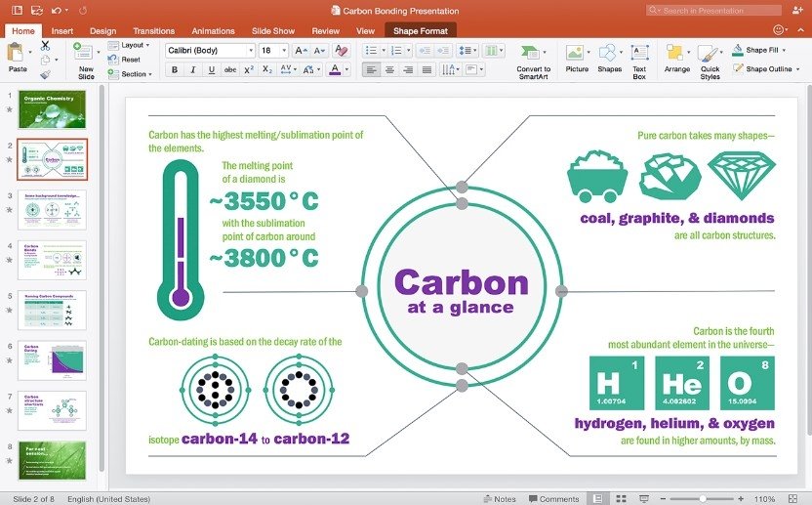
Task: Decrease font size with smaller A icon
Action: [x=319, y=50]
